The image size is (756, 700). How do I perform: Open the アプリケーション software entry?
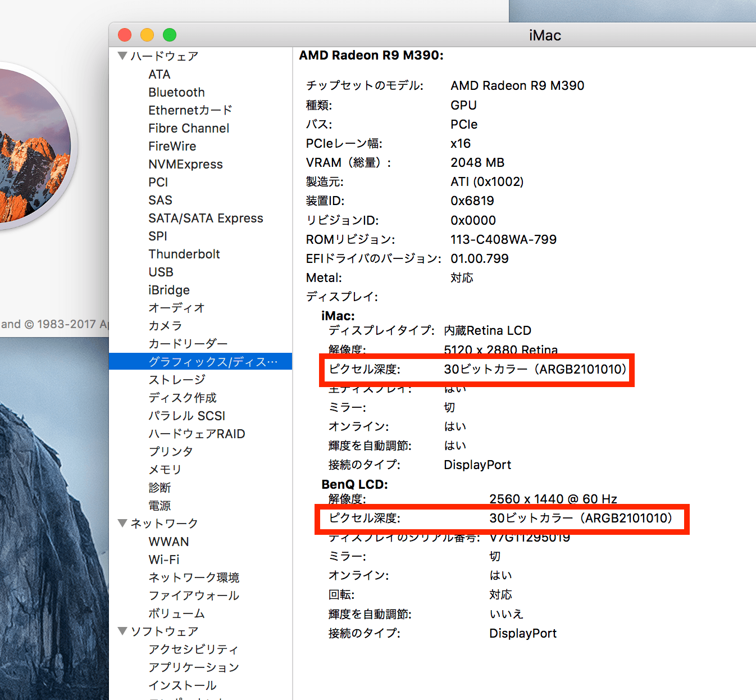pyautogui.click(x=194, y=667)
